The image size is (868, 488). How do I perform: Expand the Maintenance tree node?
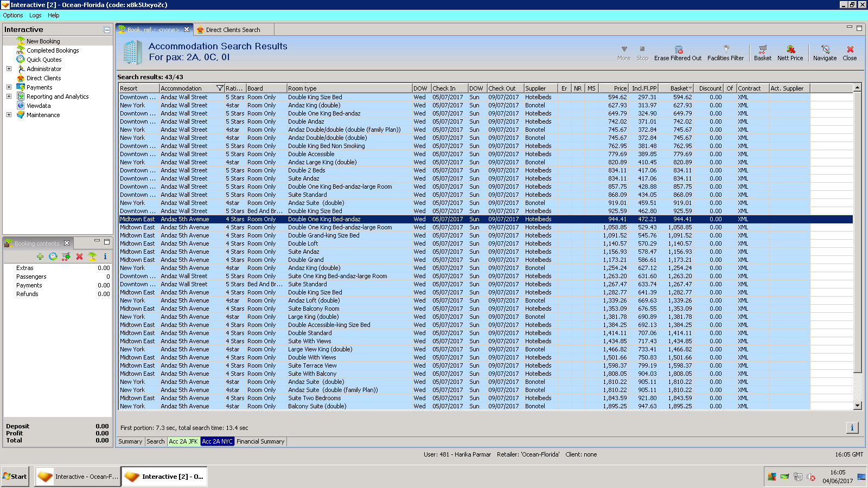(9, 115)
